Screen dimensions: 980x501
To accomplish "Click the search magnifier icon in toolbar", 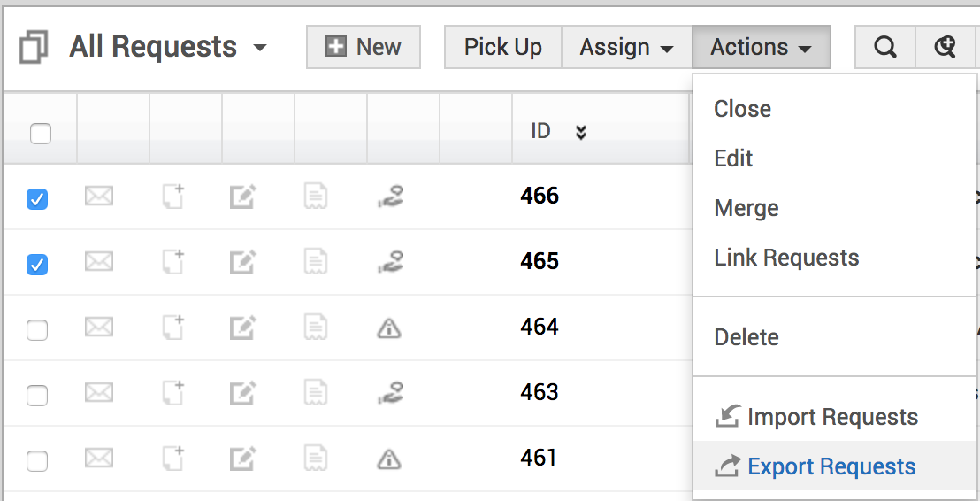I will [884, 48].
